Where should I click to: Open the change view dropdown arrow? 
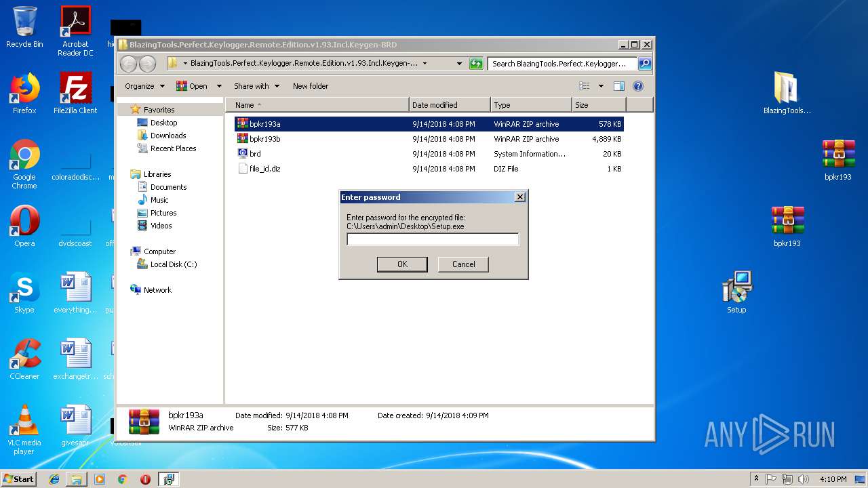(601, 86)
